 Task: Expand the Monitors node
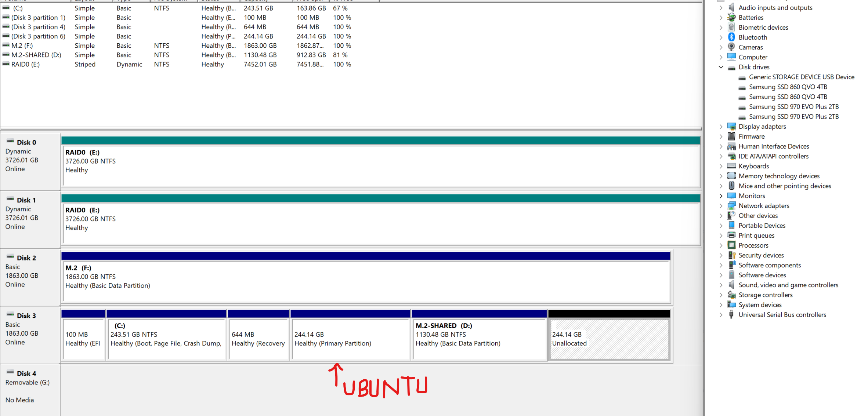[x=721, y=196]
